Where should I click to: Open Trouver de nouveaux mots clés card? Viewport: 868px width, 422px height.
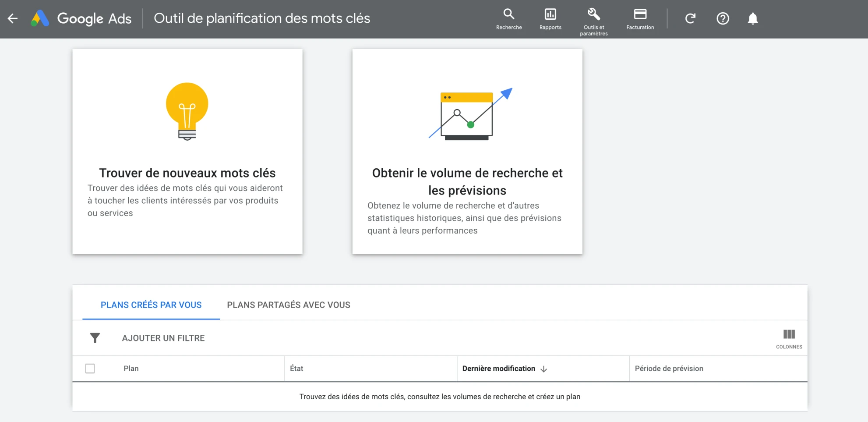pyautogui.click(x=187, y=151)
